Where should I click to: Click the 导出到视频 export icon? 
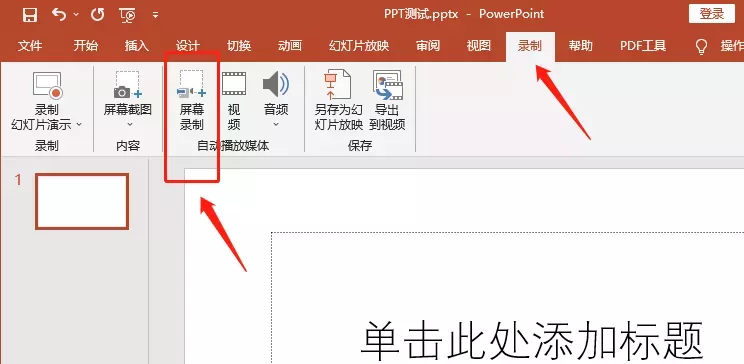[387, 85]
